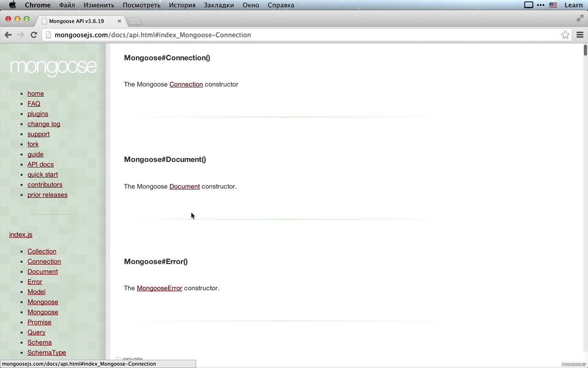588x368 pixels.
Task: Click Learn in the menu bar
Action: (x=573, y=5)
